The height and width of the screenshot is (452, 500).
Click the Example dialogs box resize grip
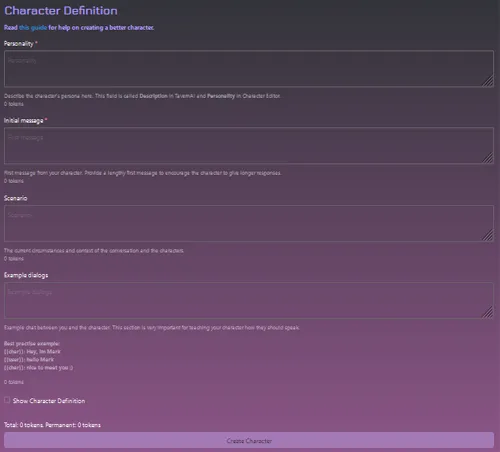coord(488,312)
